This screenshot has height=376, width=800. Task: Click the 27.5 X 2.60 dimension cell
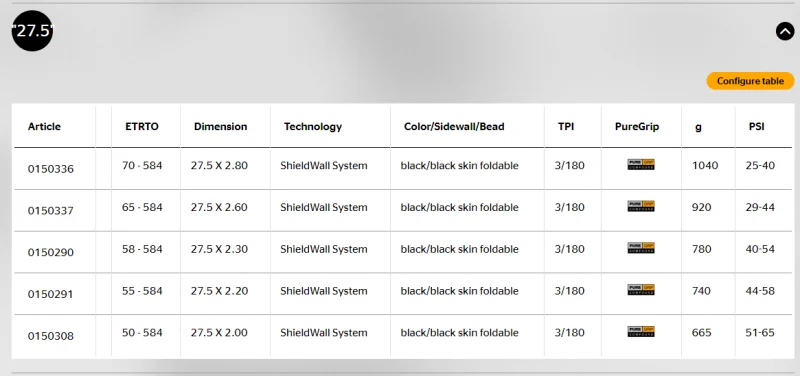[219, 207]
